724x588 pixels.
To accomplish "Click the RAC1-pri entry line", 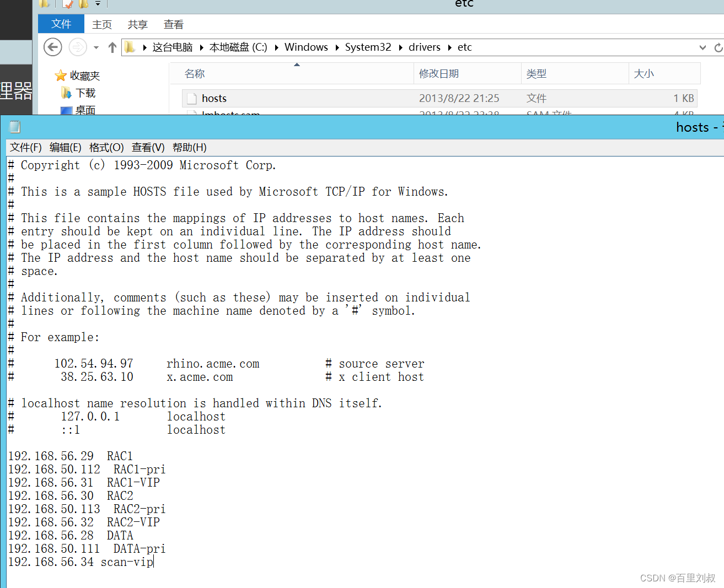I will [87, 470].
